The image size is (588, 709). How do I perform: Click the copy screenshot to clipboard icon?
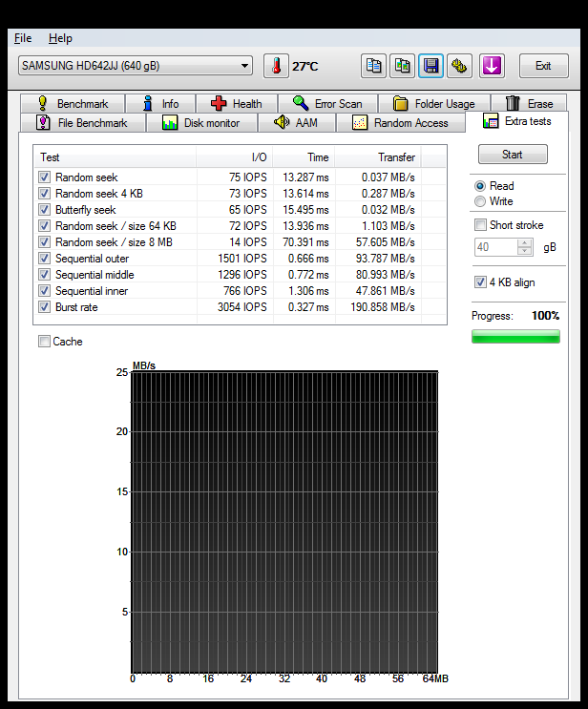(x=402, y=66)
